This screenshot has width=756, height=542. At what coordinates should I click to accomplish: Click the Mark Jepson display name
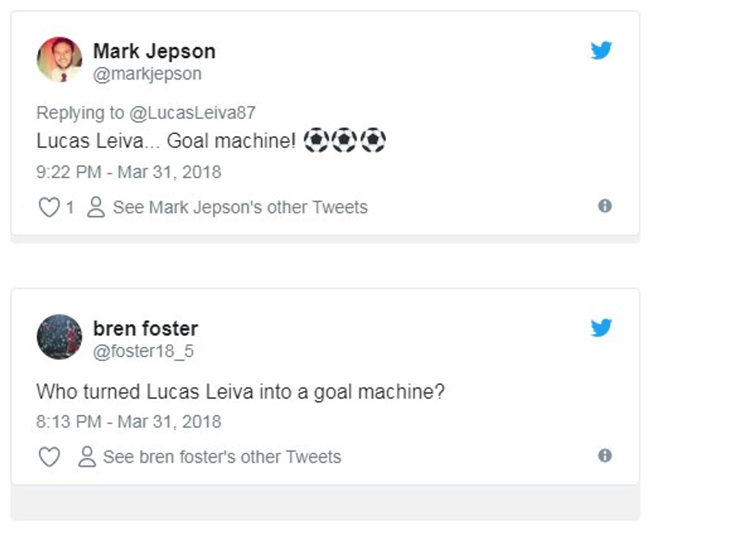tap(154, 51)
